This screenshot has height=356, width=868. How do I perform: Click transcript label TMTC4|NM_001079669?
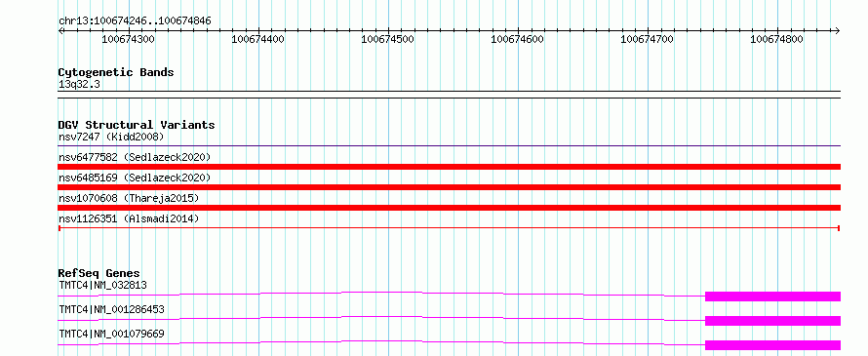click(x=111, y=334)
